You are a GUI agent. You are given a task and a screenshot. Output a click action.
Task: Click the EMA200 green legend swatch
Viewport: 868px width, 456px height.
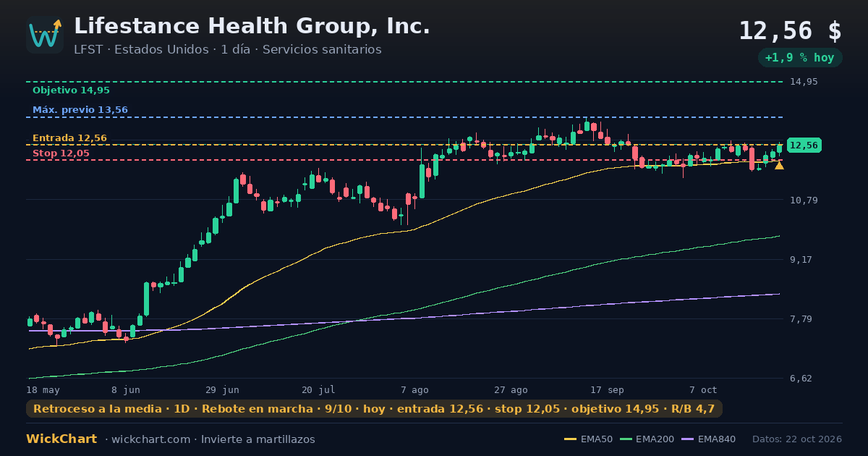(626, 439)
